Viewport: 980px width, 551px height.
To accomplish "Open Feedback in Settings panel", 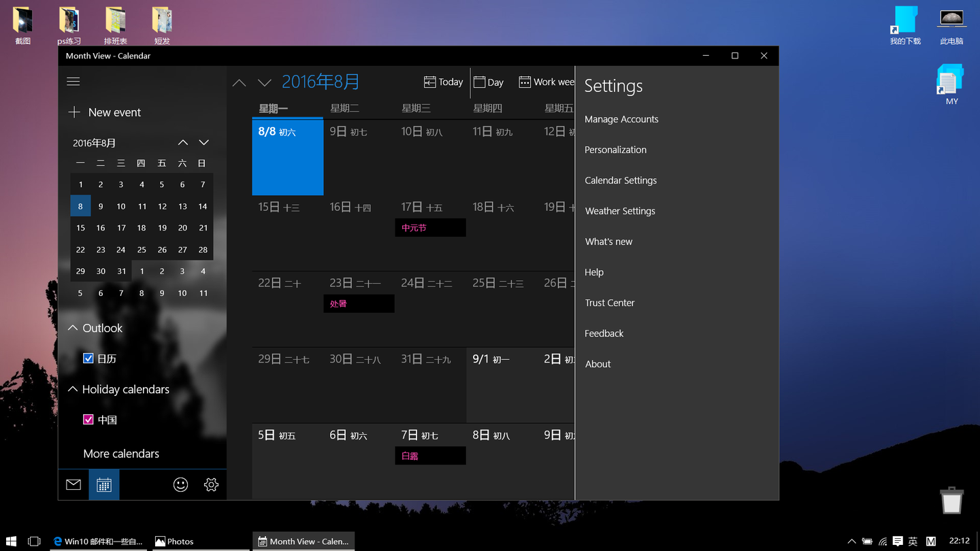I will [604, 333].
